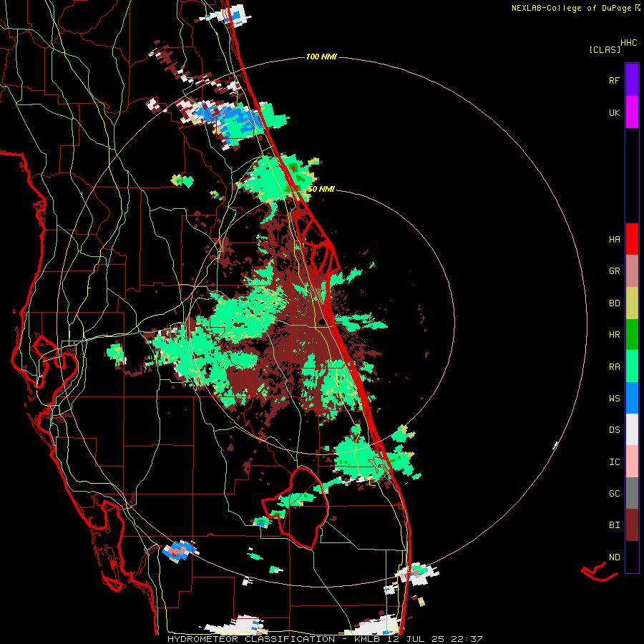Click the "WS" legend label
The height and width of the screenshot is (644, 644).
coord(614,399)
